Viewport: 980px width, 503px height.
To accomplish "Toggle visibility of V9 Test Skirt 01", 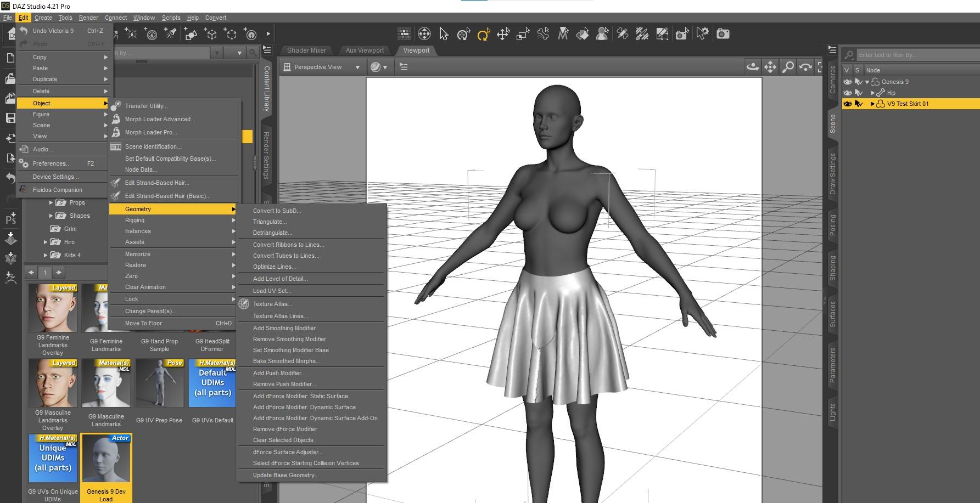I will tap(848, 104).
